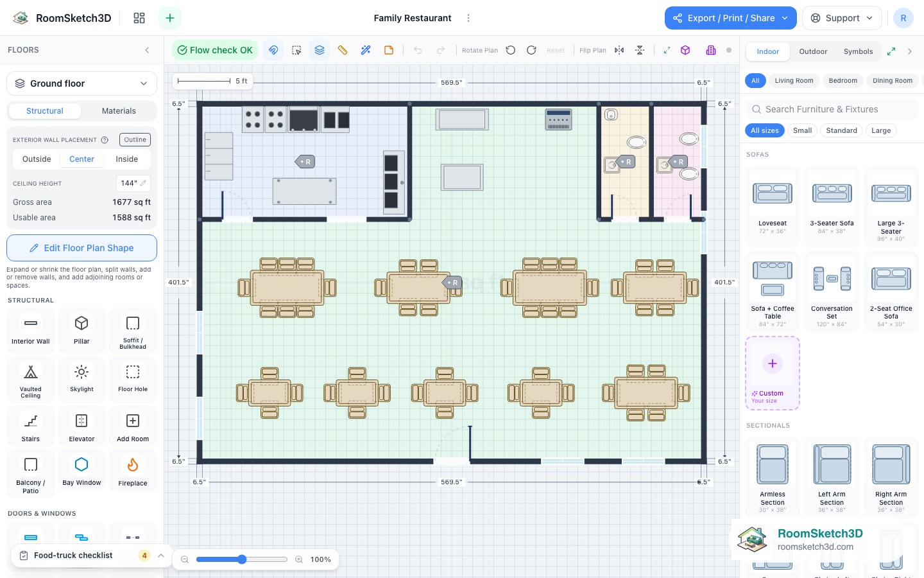This screenshot has height=578, width=924.
Task: Add a Balcony / Patio
Action: 30,474
